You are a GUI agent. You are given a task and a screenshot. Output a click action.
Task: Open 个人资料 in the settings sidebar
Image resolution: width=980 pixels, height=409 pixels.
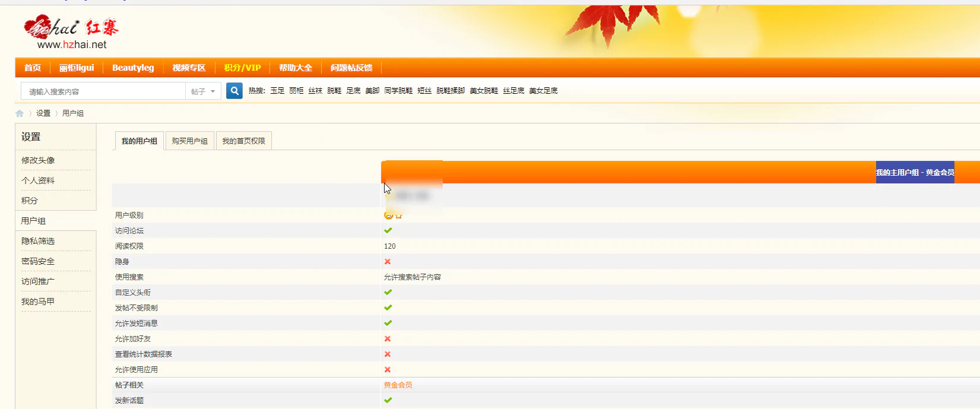[x=38, y=180]
